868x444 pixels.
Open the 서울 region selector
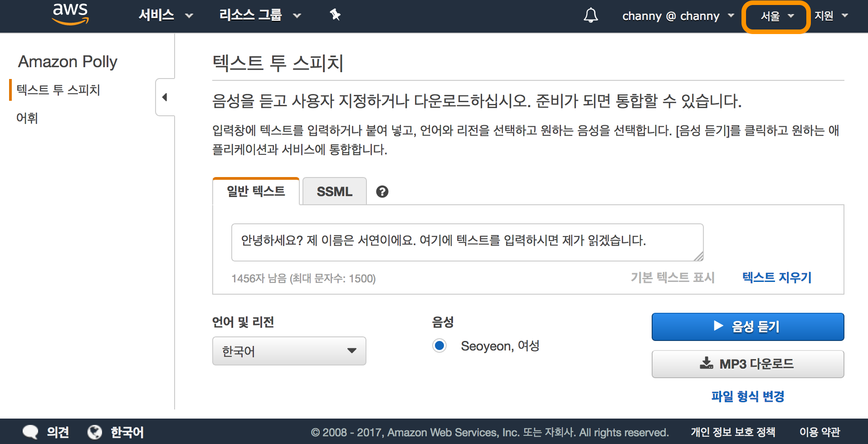click(777, 16)
